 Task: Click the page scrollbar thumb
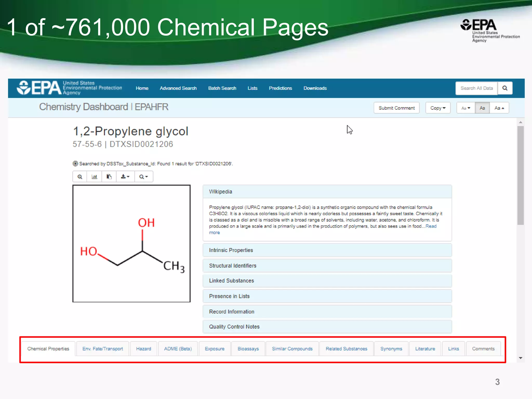(520, 175)
